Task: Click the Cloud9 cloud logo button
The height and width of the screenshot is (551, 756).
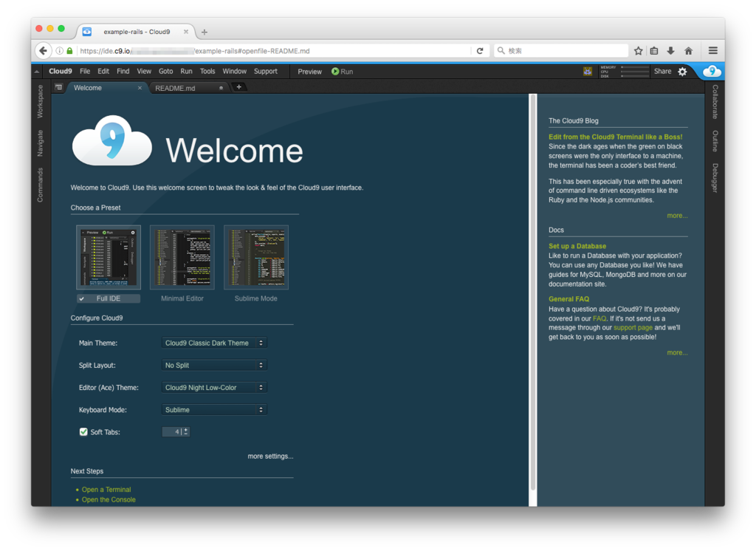Action: point(712,72)
